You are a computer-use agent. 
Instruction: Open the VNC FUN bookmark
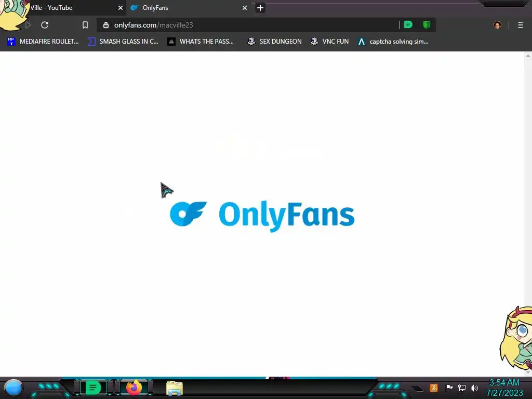click(x=329, y=42)
